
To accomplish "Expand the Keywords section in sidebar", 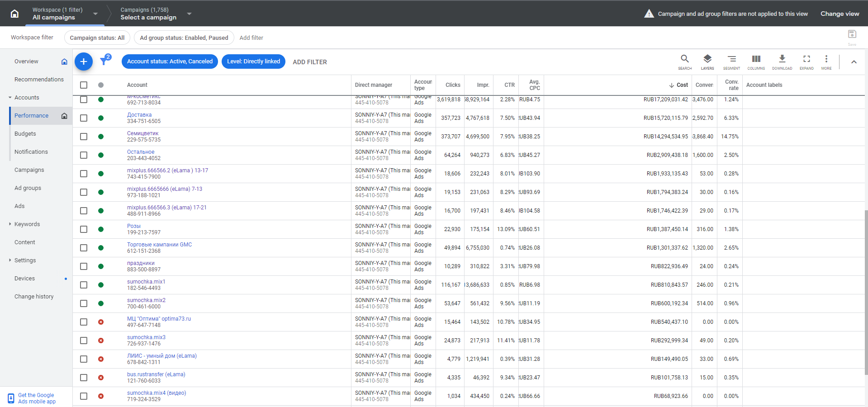I will 10,224.
